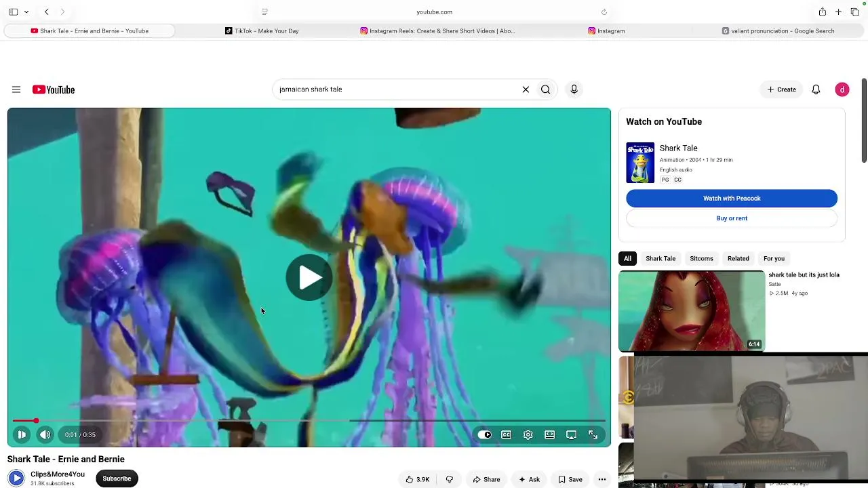This screenshot has height=488, width=868.
Task: Open the tab titled just Instagram
Action: click(606, 30)
